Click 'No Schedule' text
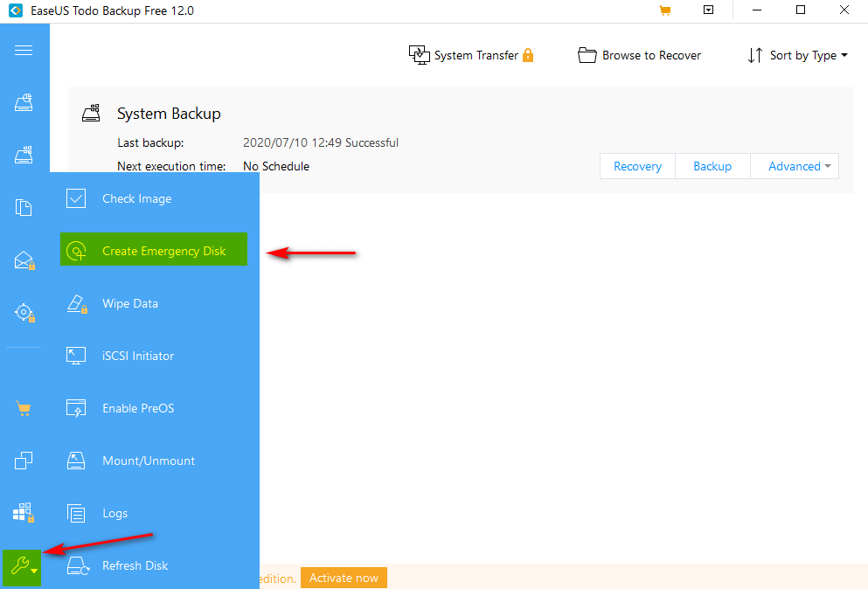The width and height of the screenshot is (868, 589). pyautogui.click(x=276, y=166)
